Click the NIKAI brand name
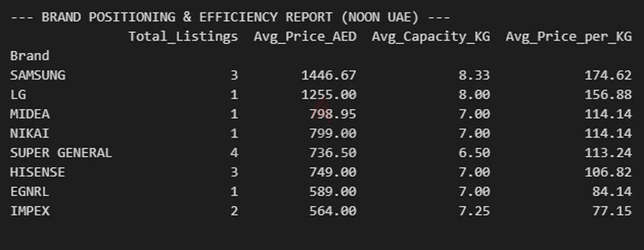 click(30, 133)
